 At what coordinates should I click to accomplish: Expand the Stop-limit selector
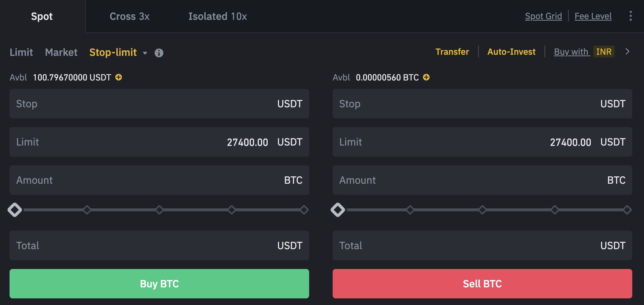click(x=114, y=53)
